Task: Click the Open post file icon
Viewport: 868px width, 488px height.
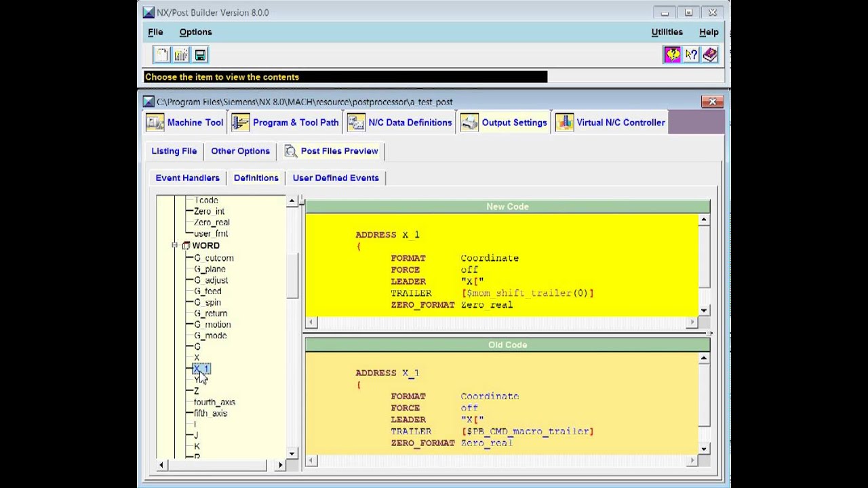Action: (180, 55)
